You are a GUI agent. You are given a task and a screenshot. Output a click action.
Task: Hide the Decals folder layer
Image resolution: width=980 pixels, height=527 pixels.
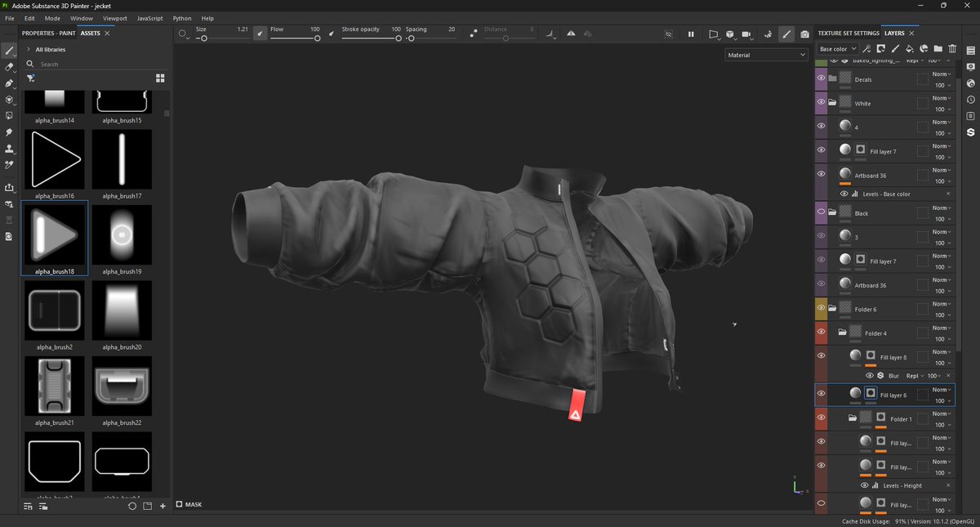point(821,79)
